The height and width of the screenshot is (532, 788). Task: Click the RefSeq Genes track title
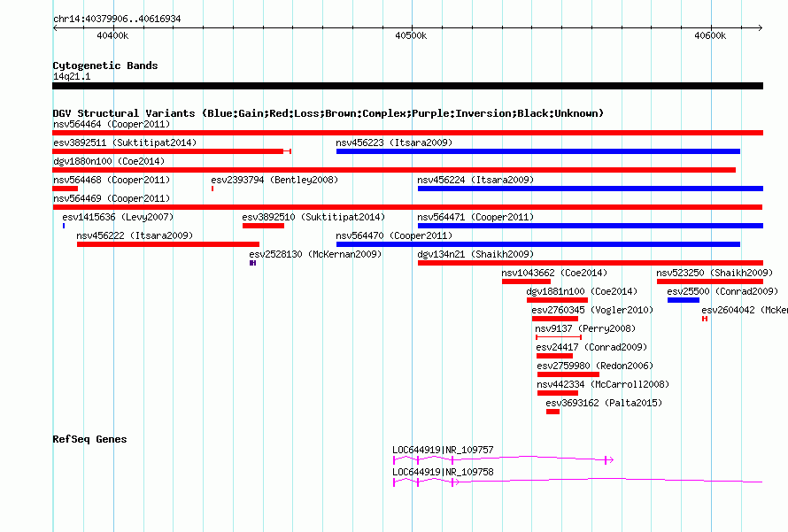click(x=89, y=439)
